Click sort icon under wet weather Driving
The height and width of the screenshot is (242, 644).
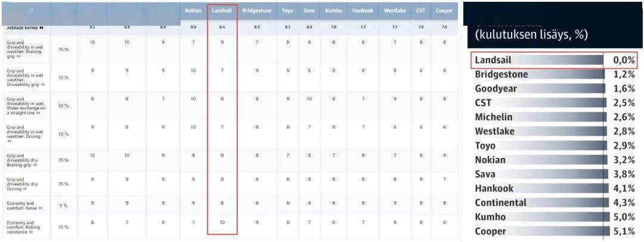(9, 141)
